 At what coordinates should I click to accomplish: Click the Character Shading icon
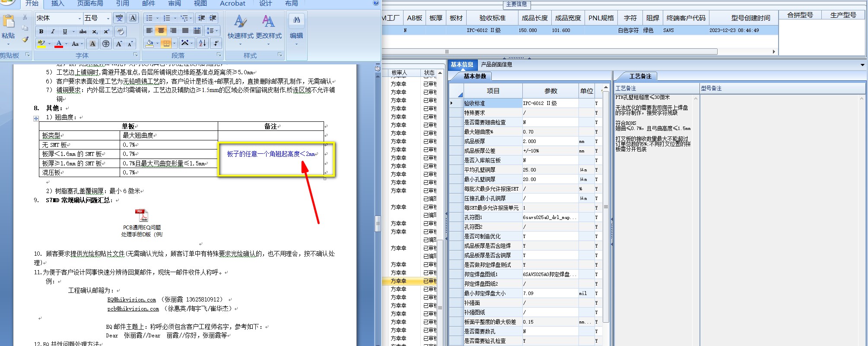coord(92,44)
